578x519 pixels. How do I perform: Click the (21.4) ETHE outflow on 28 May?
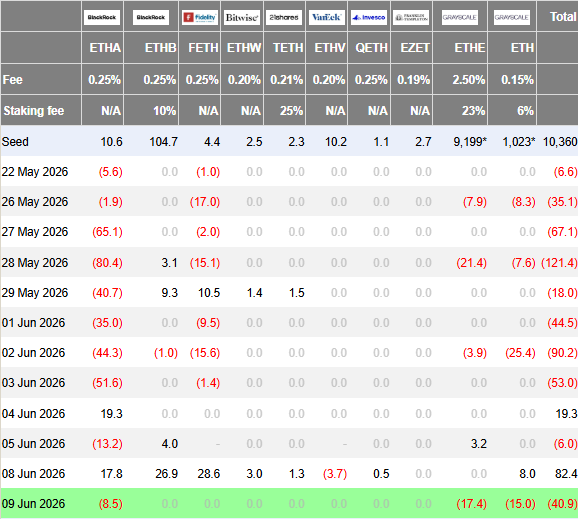[471, 262]
